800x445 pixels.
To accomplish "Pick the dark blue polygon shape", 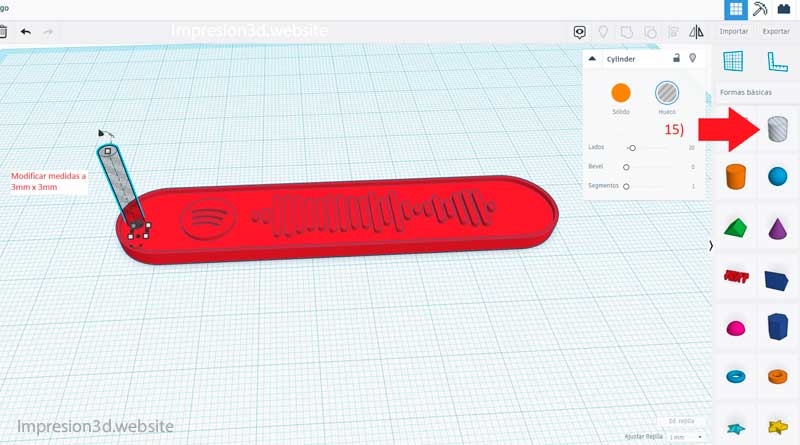I will [778, 327].
